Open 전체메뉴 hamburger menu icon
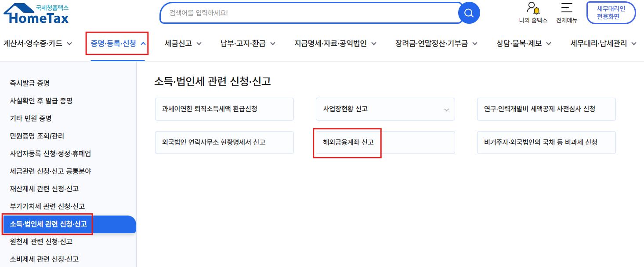Viewport: 644px width, 267px height. (x=567, y=8)
